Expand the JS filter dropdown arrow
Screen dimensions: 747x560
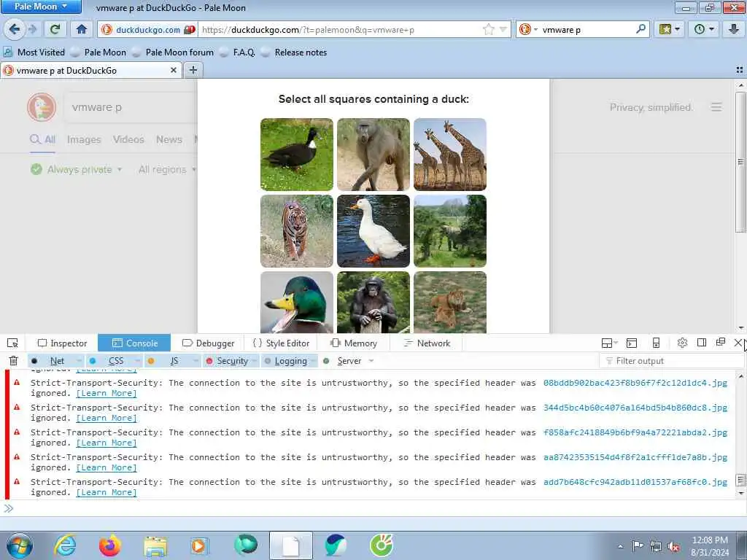point(196,361)
